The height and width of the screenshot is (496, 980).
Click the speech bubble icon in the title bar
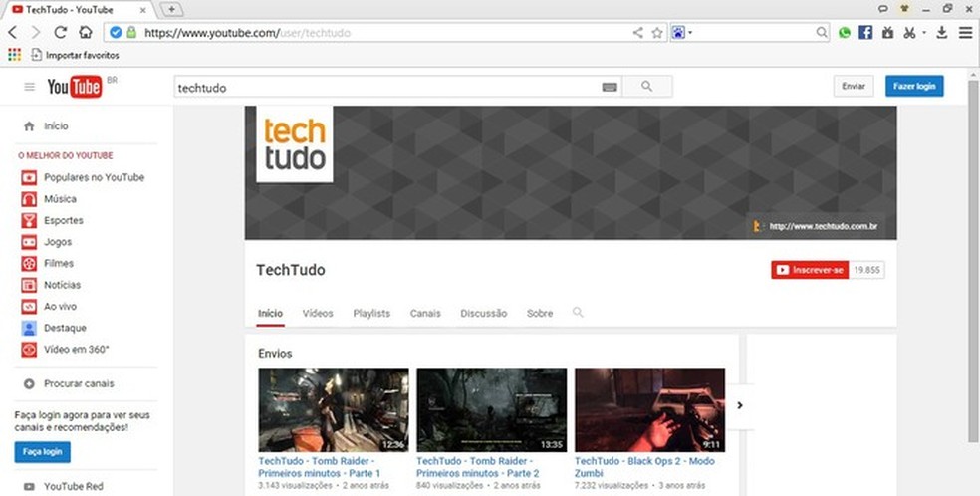click(x=883, y=9)
